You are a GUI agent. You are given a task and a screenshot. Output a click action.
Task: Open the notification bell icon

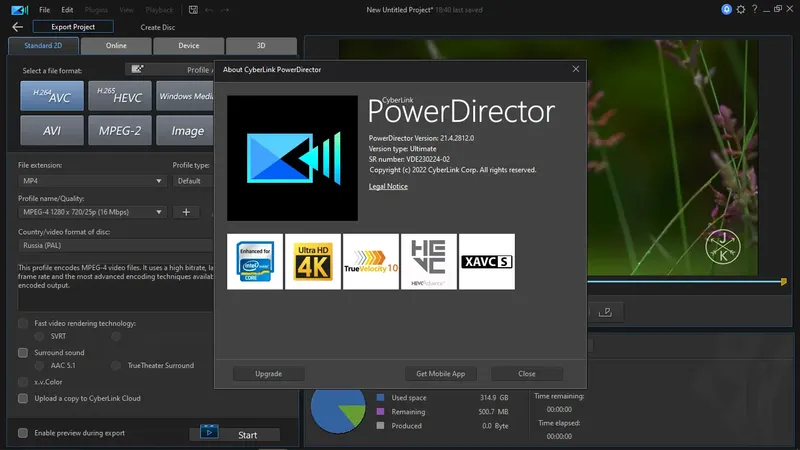727,9
